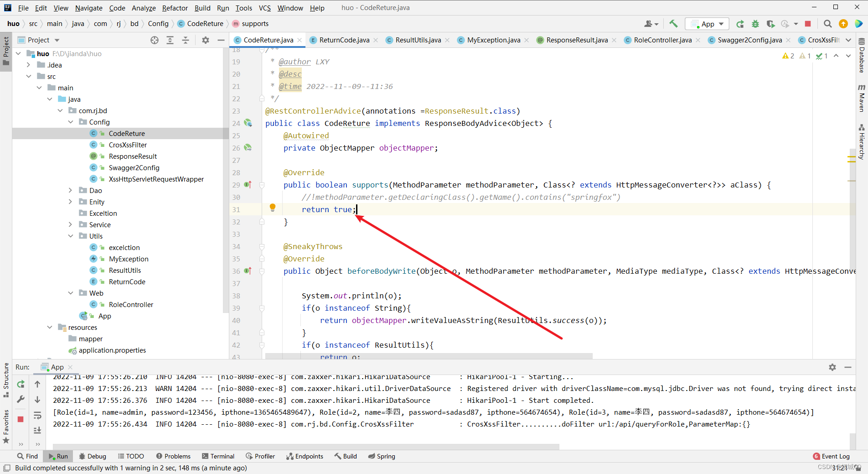Rerun App using the green arrow in Run panel
Screen dimensions: 868x474
tap(21, 384)
